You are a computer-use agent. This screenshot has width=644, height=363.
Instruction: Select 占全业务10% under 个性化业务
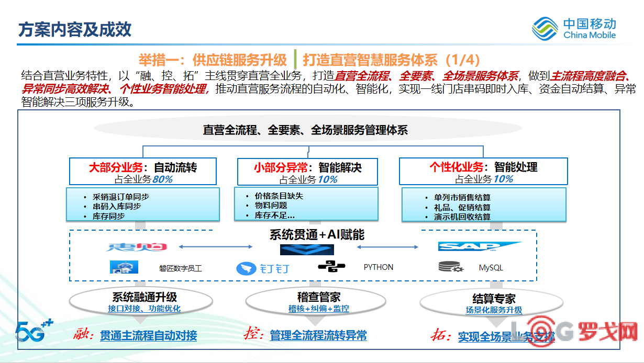483,179
